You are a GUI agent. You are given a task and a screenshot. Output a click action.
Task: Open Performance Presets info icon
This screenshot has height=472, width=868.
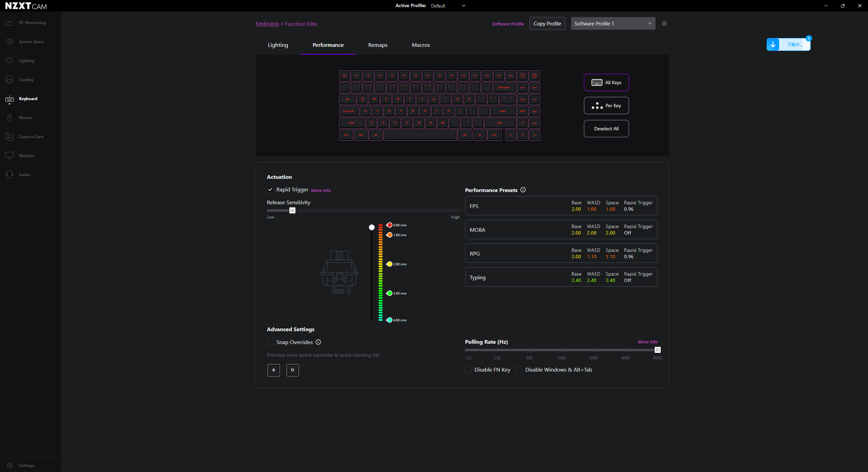coord(523,190)
